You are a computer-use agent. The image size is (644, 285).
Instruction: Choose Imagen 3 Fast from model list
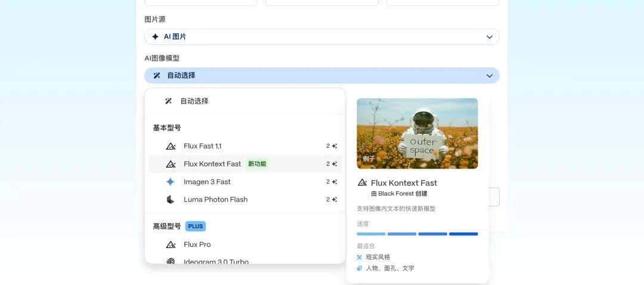click(207, 182)
